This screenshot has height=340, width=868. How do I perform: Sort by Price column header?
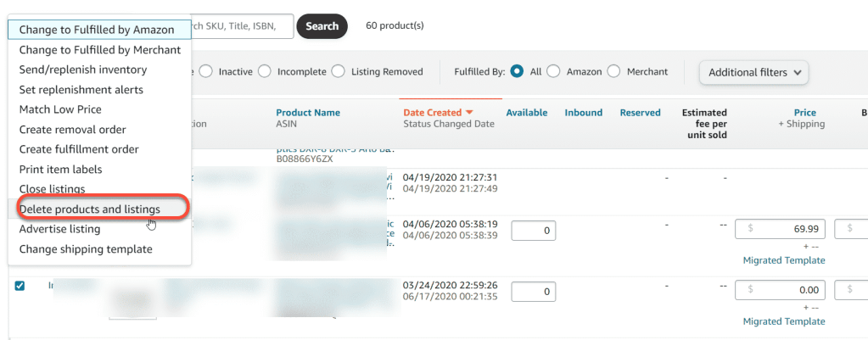coord(805,113)
